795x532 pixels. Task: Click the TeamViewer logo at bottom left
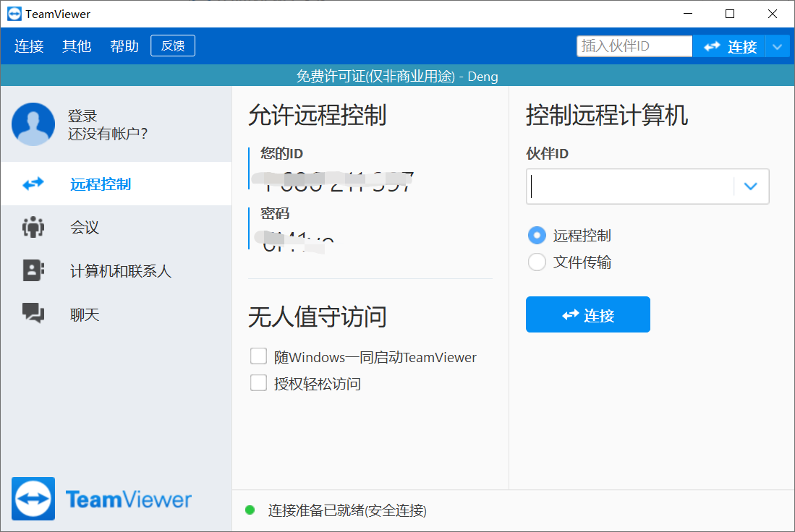tap(32, 499)
